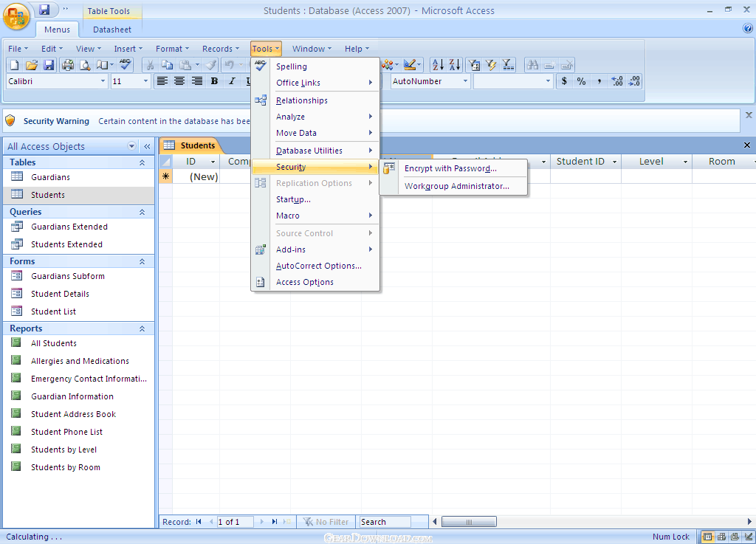The width and height of the screenshot is (756, 544).
Task: Open the font size 11 dropdown
Action: pyautogui.click(x=145, y=81)
